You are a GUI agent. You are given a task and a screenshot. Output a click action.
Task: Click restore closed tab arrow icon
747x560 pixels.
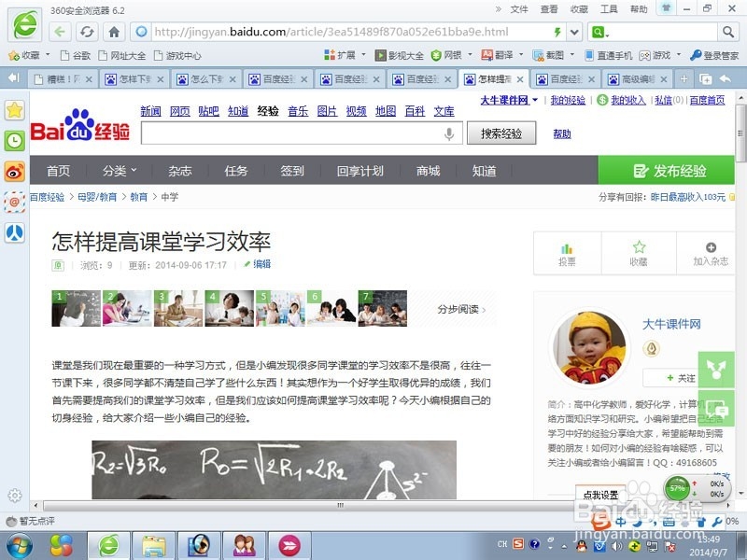pyautogui.click(x=726, y=79)
